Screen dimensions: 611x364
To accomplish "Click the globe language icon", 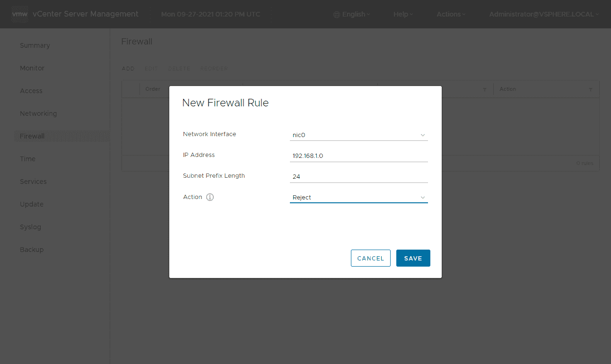I will click(x=337, y=15).
